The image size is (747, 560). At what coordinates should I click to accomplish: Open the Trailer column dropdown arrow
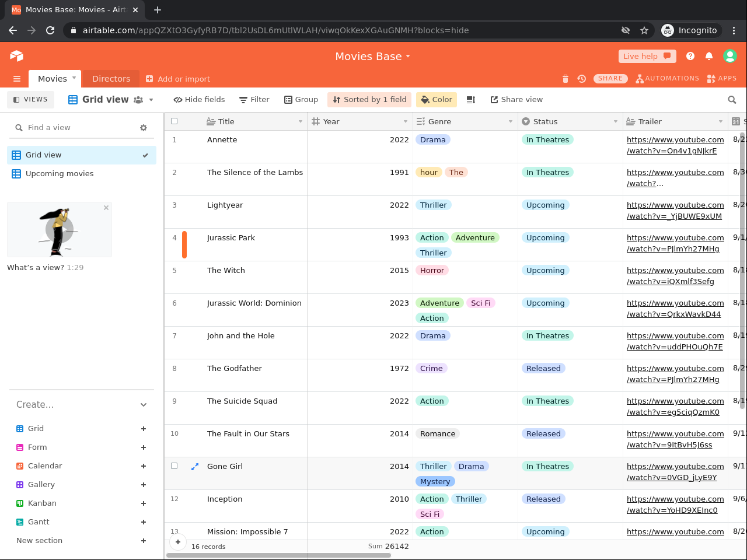pyautogui.click(x=721, y=122)
